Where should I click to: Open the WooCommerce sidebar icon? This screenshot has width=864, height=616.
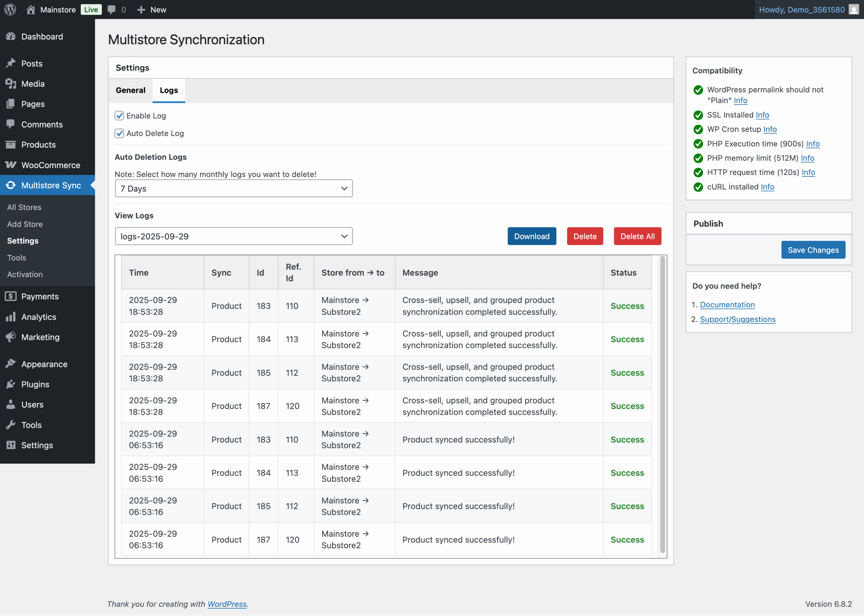(10, 165)
